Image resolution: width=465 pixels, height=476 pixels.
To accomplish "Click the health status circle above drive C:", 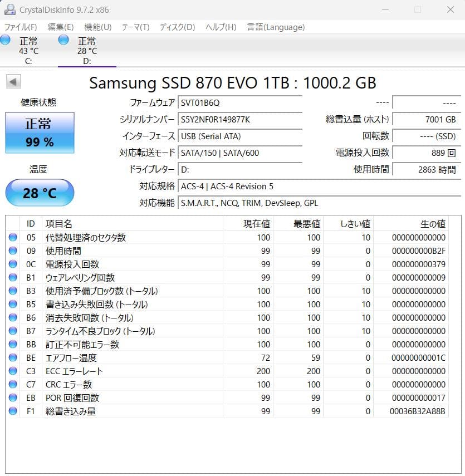I will (6, 40).
